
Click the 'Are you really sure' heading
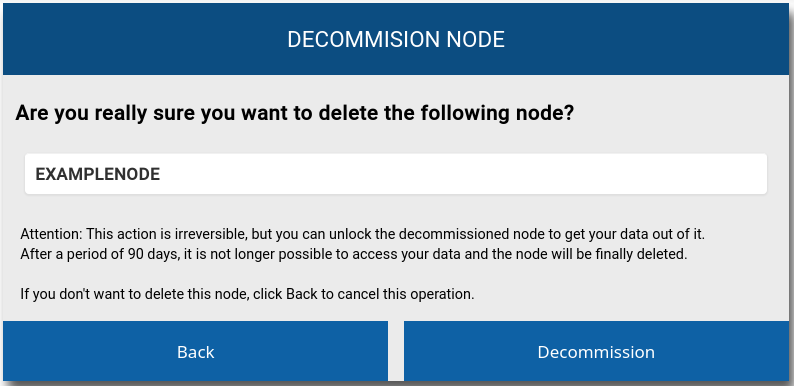[295, 112]
